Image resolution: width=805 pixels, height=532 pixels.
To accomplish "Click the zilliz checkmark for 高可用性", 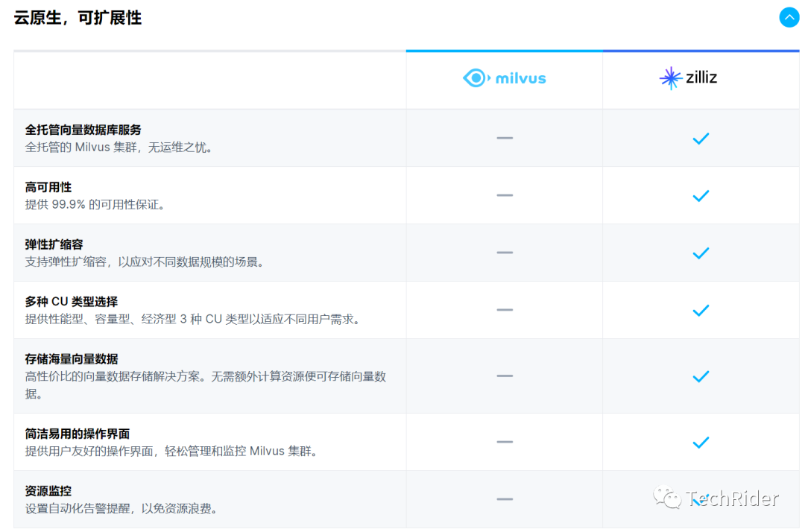I will pyautogui.click(x=701, y=196).
